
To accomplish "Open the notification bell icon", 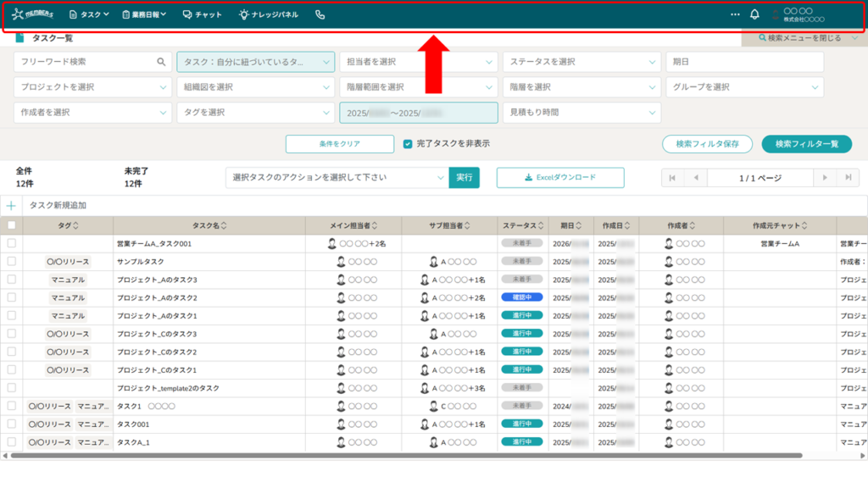I will click(754, 14).
